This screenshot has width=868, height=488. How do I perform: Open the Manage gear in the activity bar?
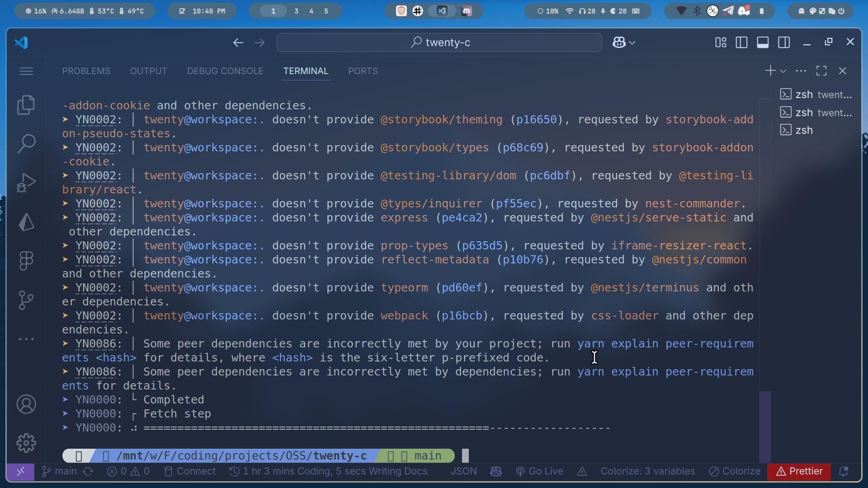(x=26, y=443)
